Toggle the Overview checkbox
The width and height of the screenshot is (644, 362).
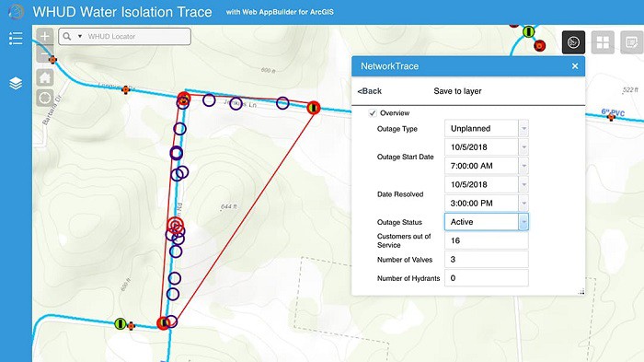point(373,113)
